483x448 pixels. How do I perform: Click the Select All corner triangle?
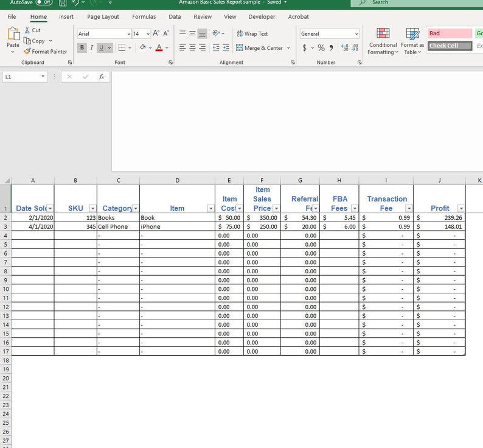click(x=7, y=180)
